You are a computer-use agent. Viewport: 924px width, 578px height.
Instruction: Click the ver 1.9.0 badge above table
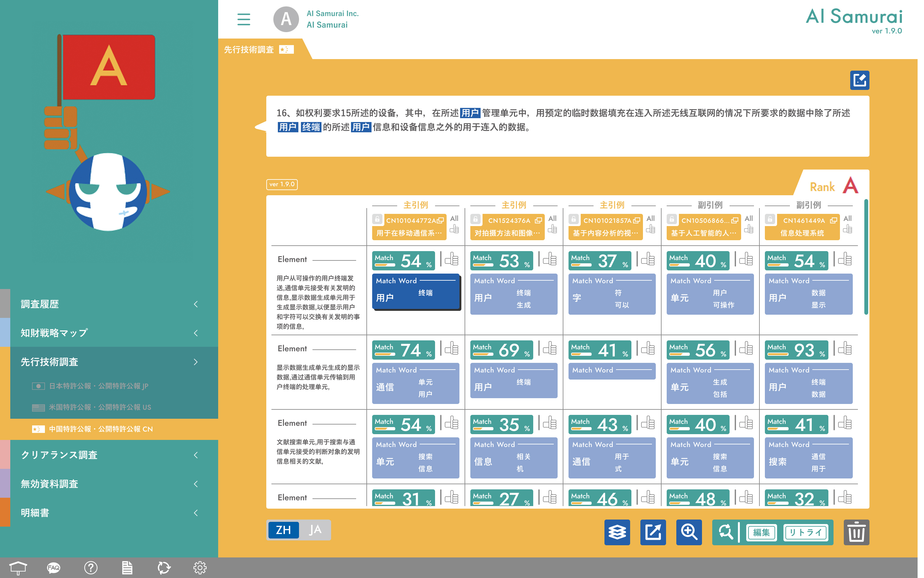pos(282,184)
